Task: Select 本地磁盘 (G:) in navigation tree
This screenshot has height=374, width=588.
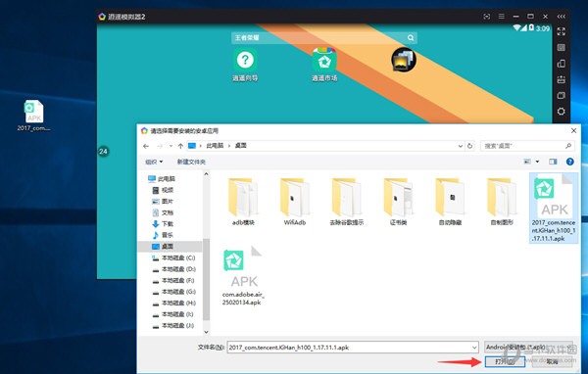Action: click(173, 292)
